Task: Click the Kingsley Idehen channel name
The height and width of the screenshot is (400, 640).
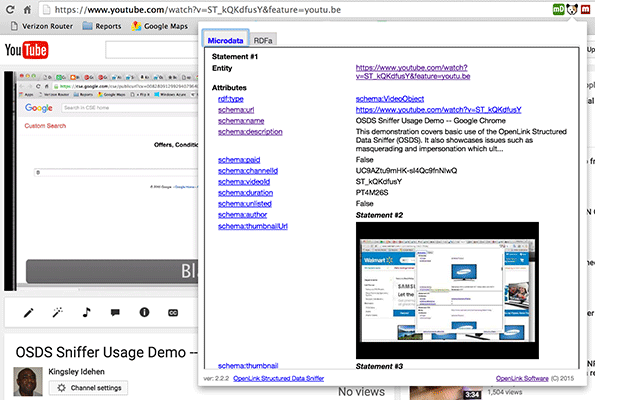Action: coord(76,371)
